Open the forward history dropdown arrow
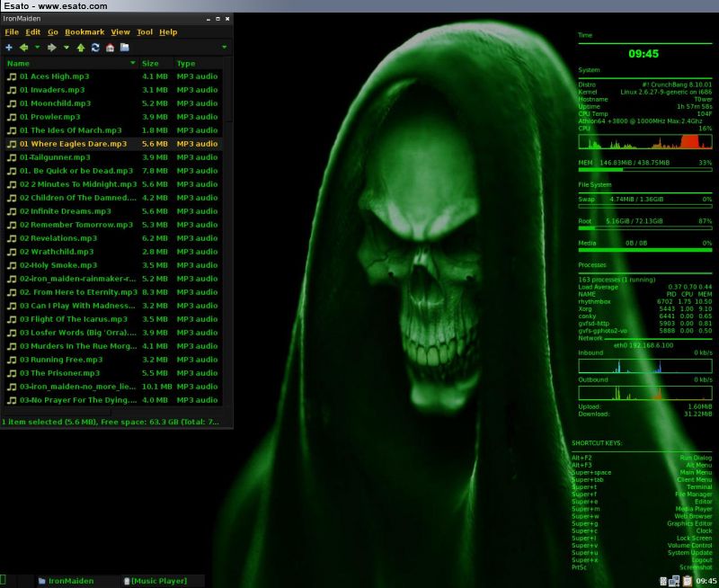719x588 pixels. [x=66, y=48]
